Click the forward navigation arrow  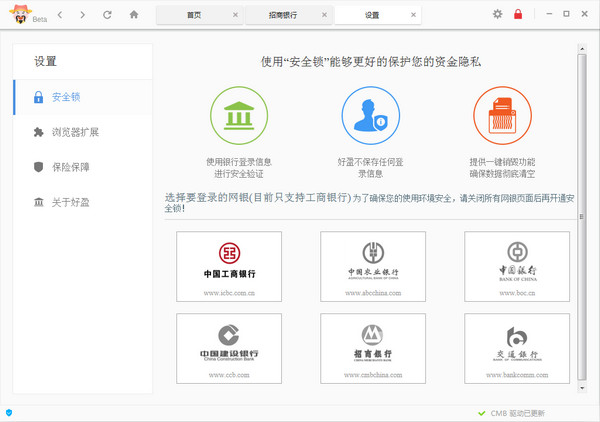[x=82, y=15]
